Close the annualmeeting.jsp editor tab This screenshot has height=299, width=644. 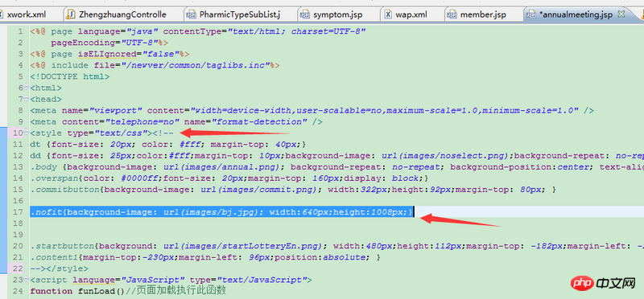click(621, 14)
